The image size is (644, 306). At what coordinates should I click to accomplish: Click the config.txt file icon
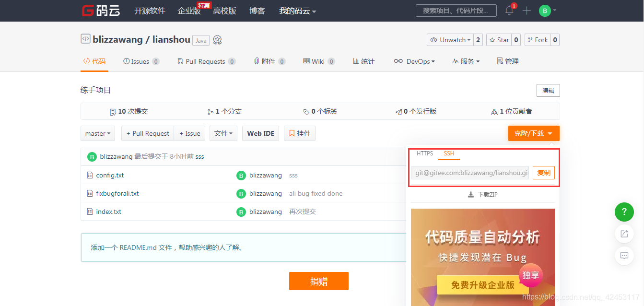point(90,176)
